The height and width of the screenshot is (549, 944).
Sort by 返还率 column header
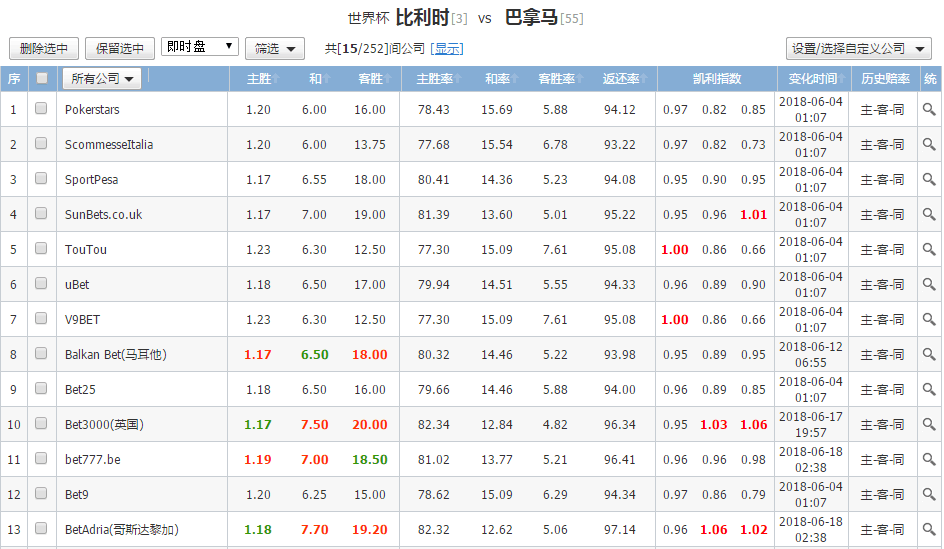(x=625, y=79)
